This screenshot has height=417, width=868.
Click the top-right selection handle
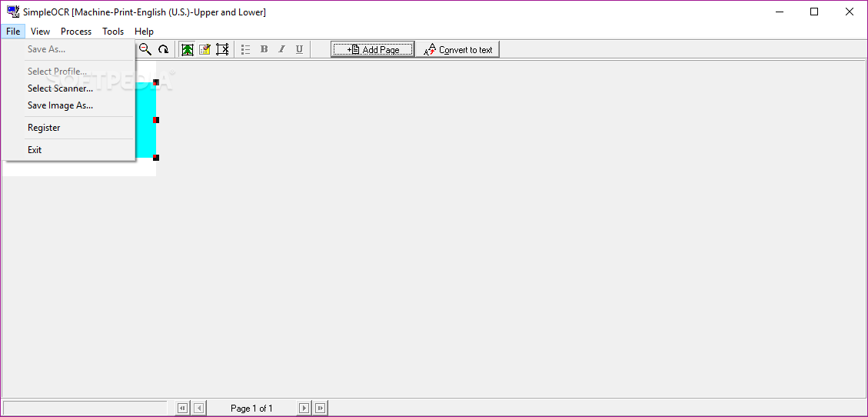[156, 82]
